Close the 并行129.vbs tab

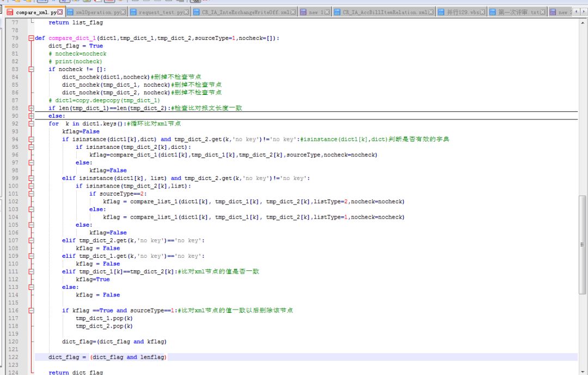point(482,12)
